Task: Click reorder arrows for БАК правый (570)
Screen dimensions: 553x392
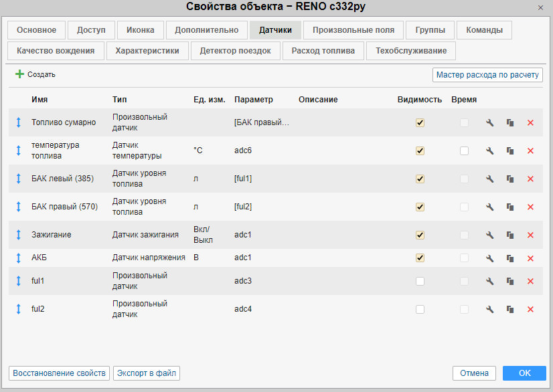Action: coord(19,207)
